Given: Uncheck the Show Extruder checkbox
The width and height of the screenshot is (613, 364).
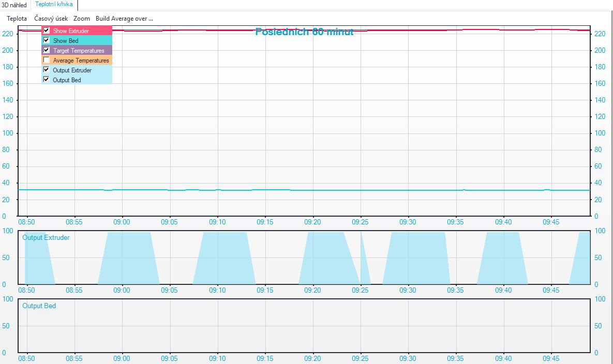Looking at the screenshot, I should [47, 31].
